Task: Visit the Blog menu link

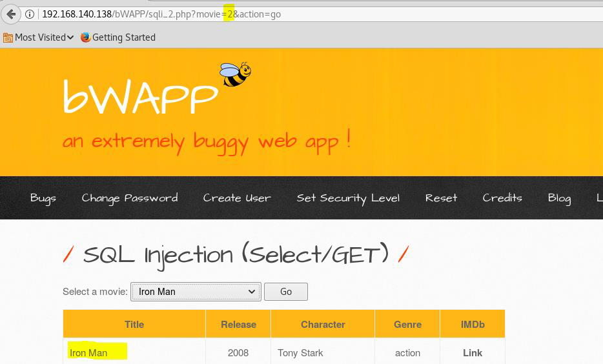Action: (x=559, y=198)
